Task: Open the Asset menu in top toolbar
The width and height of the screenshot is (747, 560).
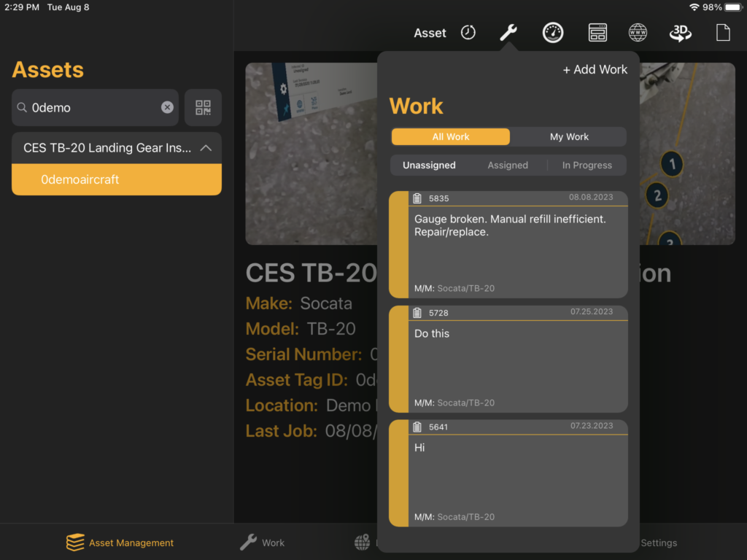Action: 430,32
